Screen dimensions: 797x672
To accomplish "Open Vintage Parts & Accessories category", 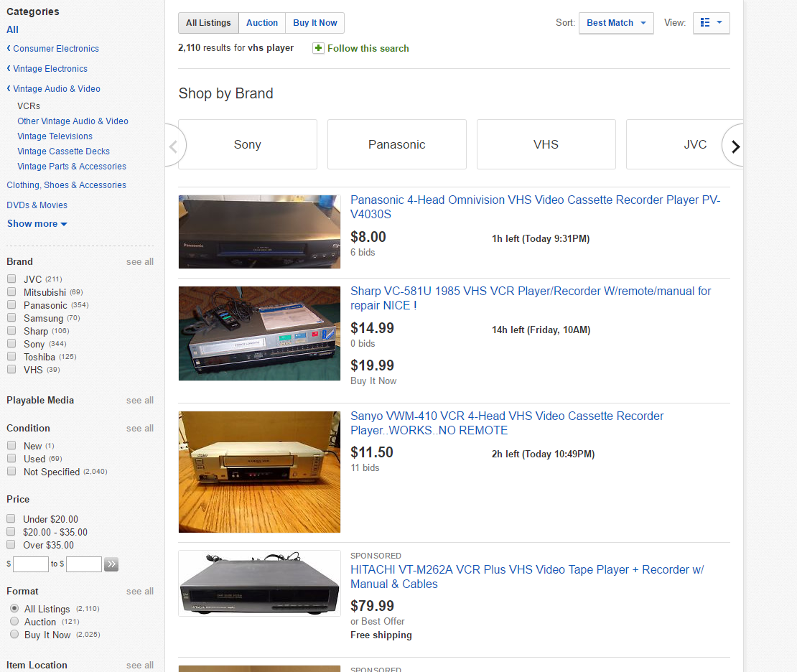I will tap(72, 167).
